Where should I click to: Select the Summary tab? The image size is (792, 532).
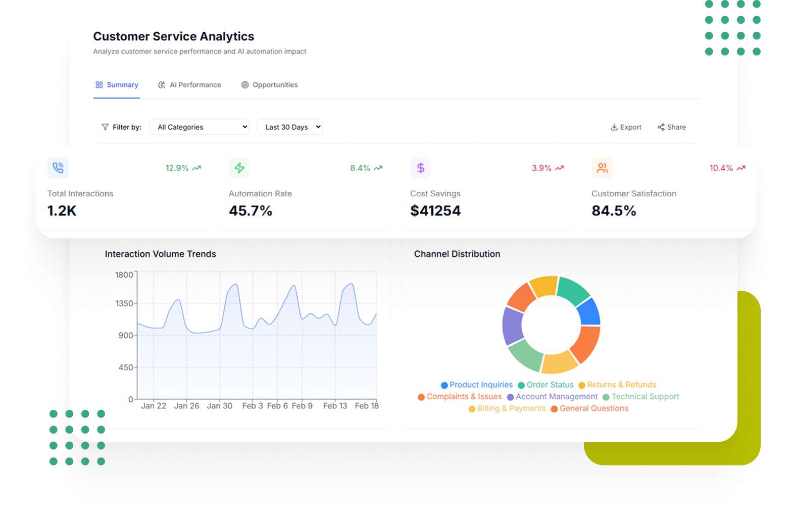(x=117, y=85)
